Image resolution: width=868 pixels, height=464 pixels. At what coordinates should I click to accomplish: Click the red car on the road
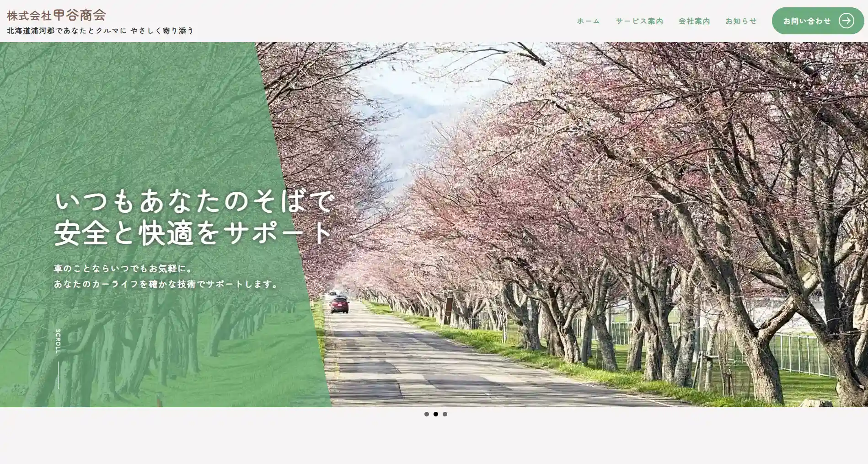(339, 305)
